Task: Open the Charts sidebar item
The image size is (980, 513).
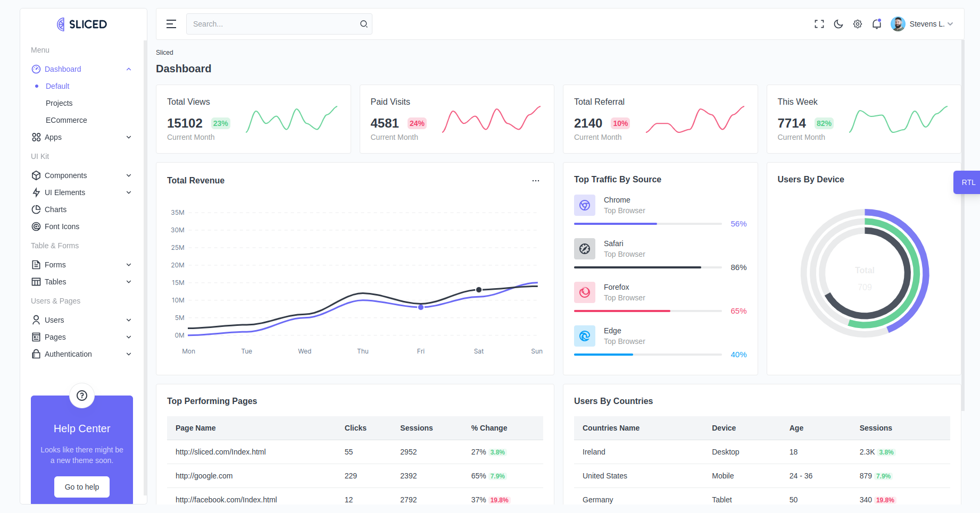Action: point(55,209)
